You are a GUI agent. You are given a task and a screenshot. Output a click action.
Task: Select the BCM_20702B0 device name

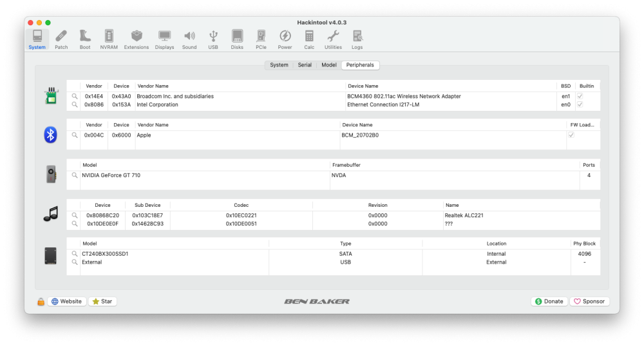point(360,135)
